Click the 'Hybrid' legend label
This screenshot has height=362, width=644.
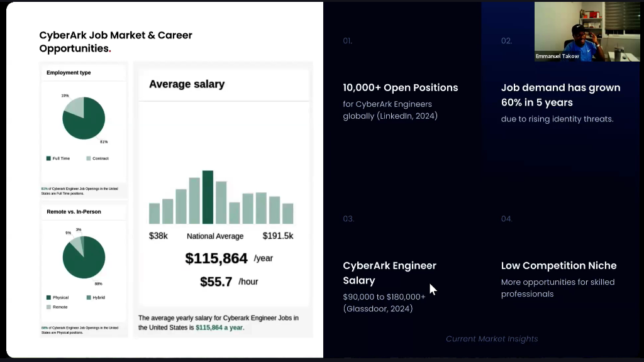point(99,297)
